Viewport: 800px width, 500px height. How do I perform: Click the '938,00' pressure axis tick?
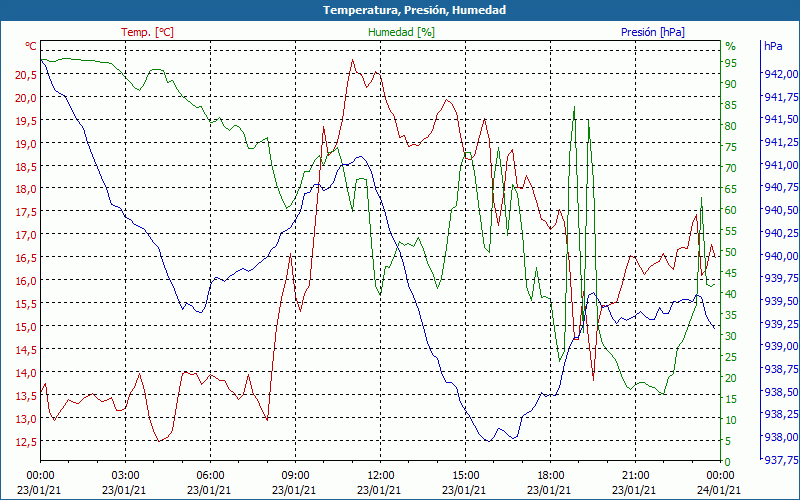pyautogui.click(x=781, y=437)
